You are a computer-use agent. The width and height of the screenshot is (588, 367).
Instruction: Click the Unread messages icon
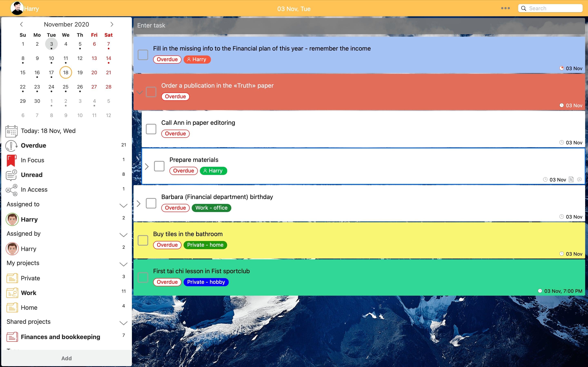pos(11,175)
